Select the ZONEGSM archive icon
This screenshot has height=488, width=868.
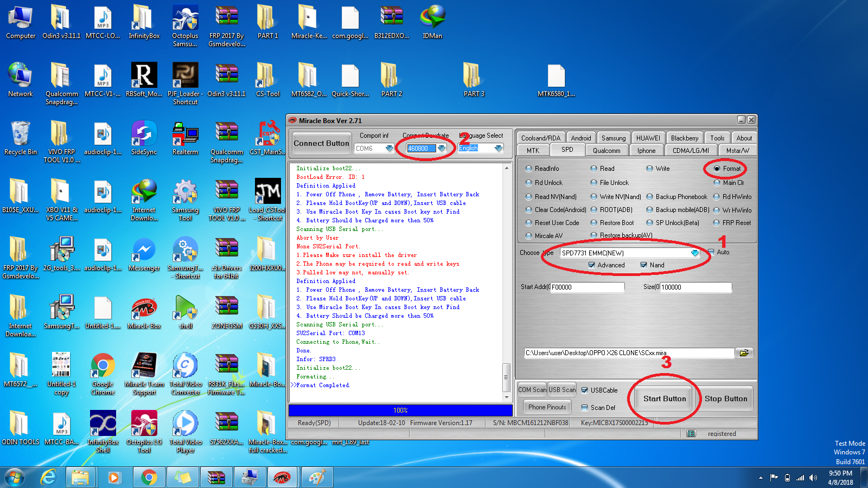(227, 312)
